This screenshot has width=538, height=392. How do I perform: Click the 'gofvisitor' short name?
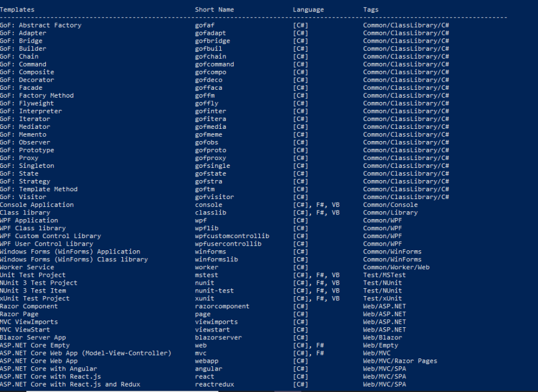click(215, 197)
